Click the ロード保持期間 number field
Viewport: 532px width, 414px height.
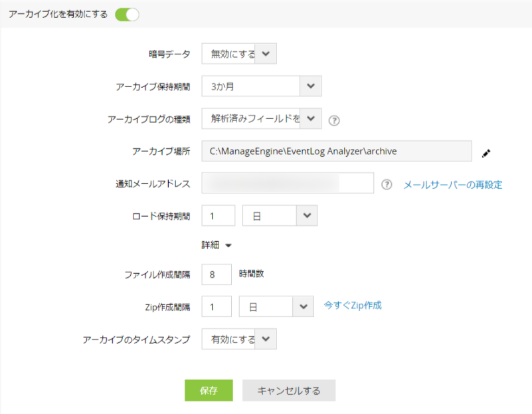(219, 216)
